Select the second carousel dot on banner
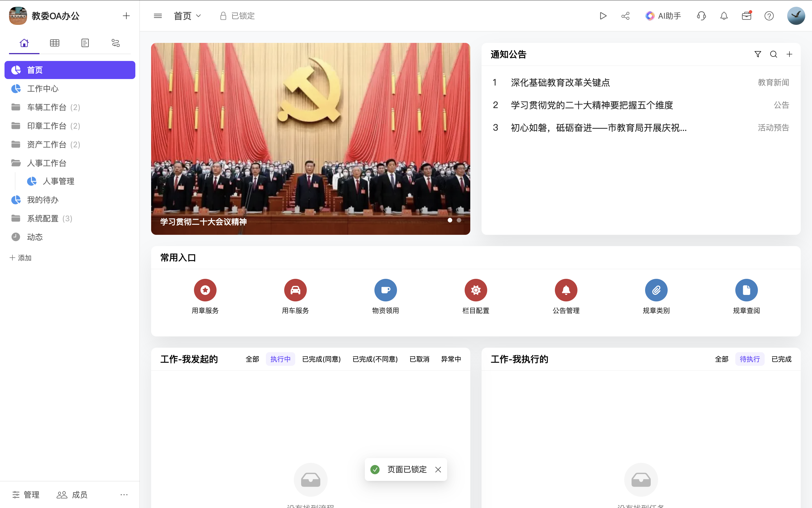812x508 pixels. 459,220
